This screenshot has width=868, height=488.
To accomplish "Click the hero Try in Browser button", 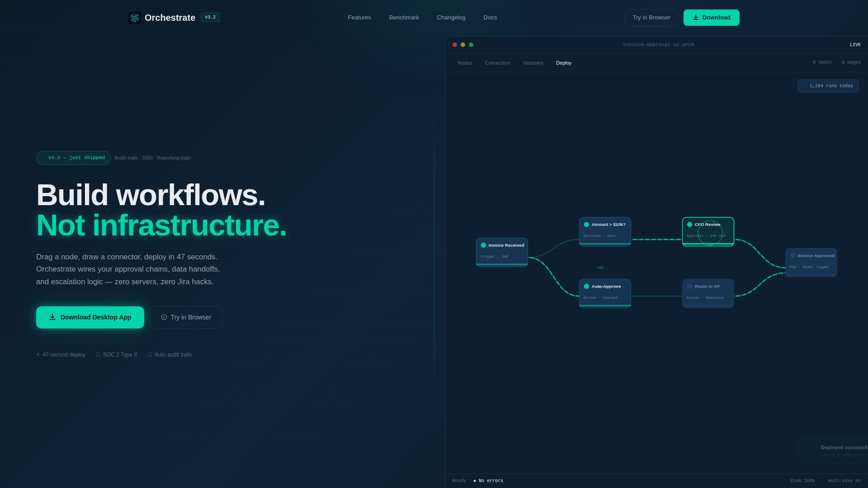I will coord(186,317).
